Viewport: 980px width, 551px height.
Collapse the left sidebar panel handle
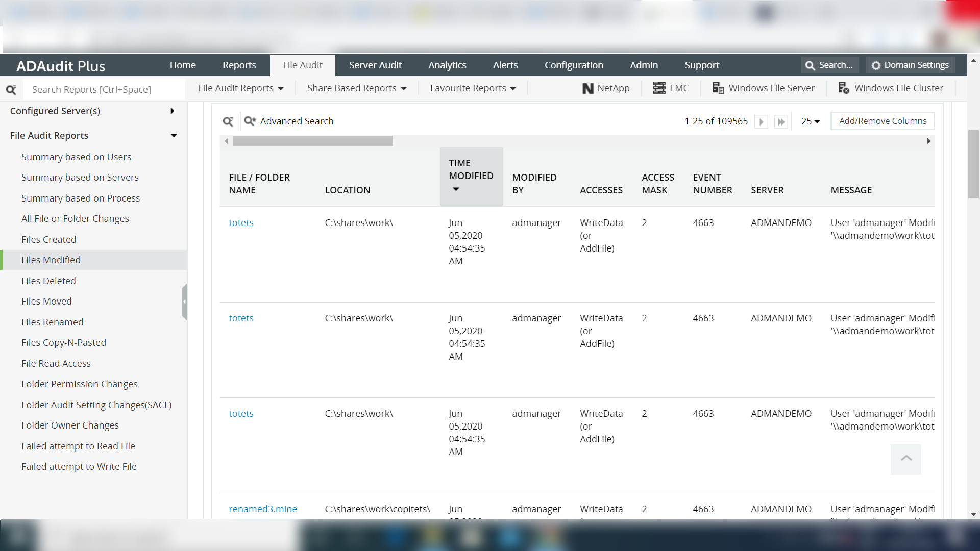click(x=184, y=302)
